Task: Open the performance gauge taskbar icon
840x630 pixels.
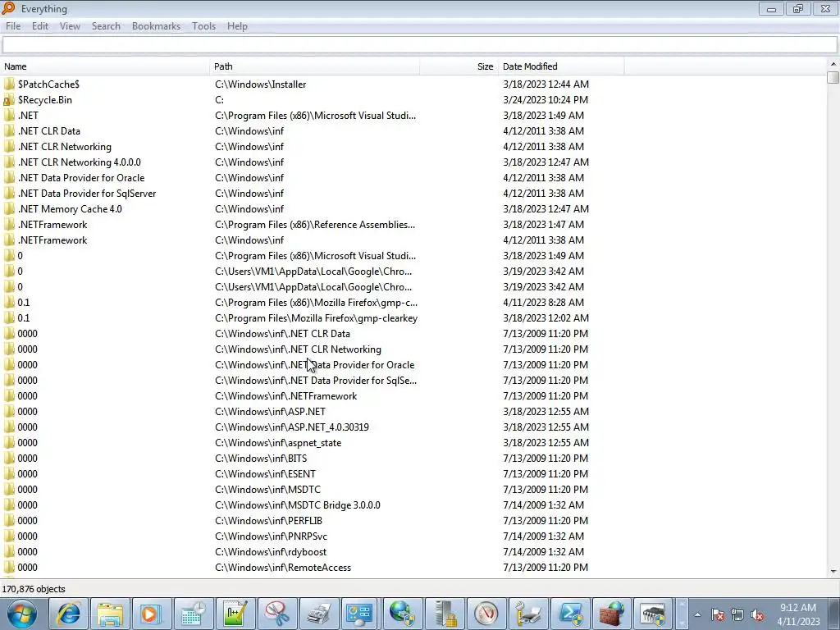Action: coord(486,614)
